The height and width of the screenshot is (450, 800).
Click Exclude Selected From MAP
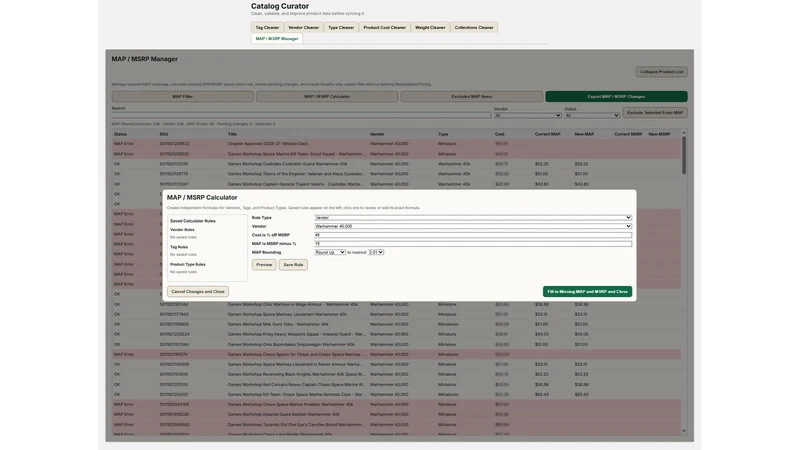[655, 113]
